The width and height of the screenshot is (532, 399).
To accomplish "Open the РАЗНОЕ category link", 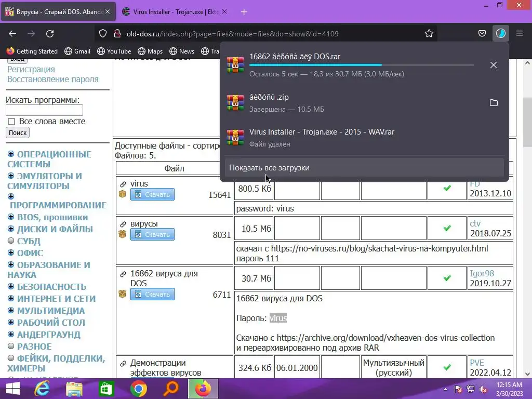I will click(34, 347).
